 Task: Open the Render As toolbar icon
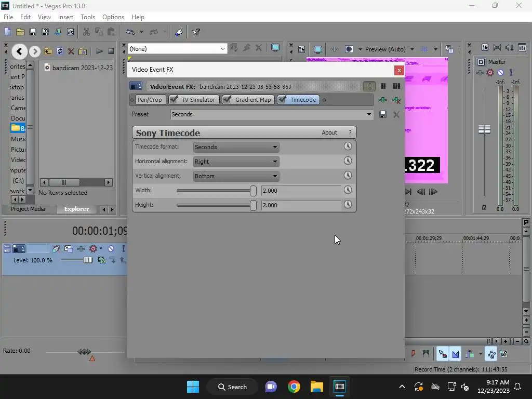(58, 32)
